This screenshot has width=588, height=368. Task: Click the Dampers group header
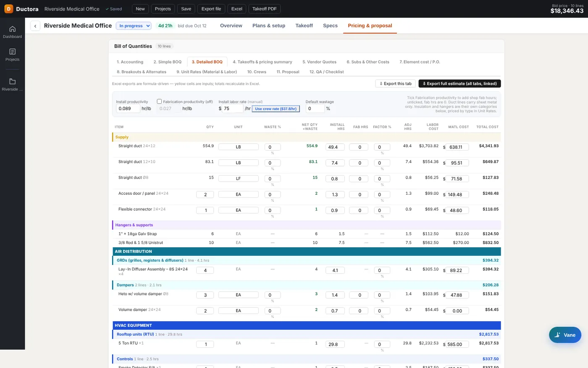306,285
